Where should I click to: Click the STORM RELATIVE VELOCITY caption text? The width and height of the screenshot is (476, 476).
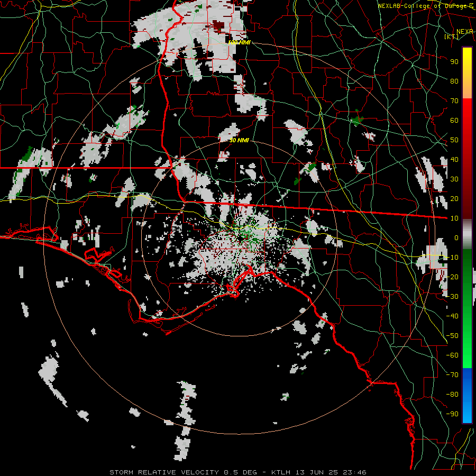click(x=164, y=472)
